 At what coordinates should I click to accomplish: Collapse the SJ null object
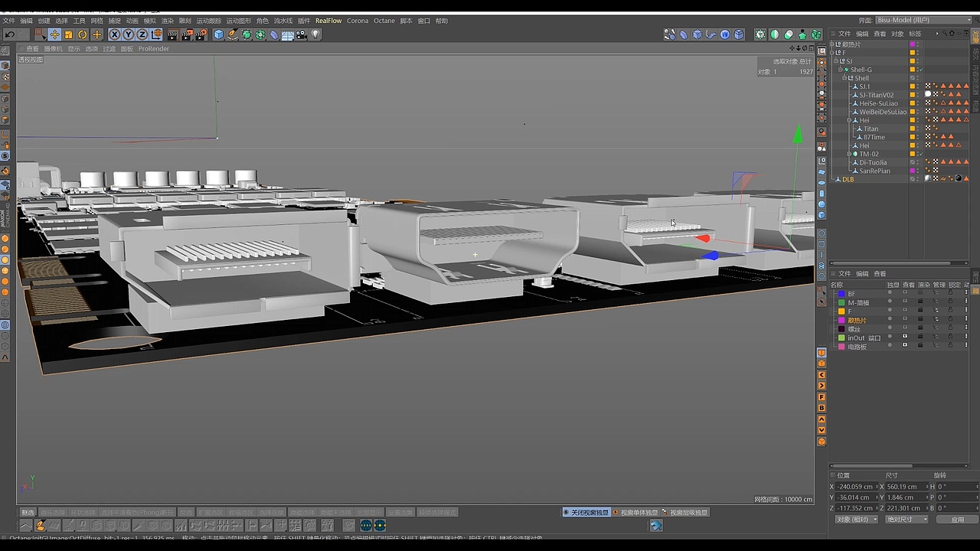pyautogui.click(x=837, y=61)
